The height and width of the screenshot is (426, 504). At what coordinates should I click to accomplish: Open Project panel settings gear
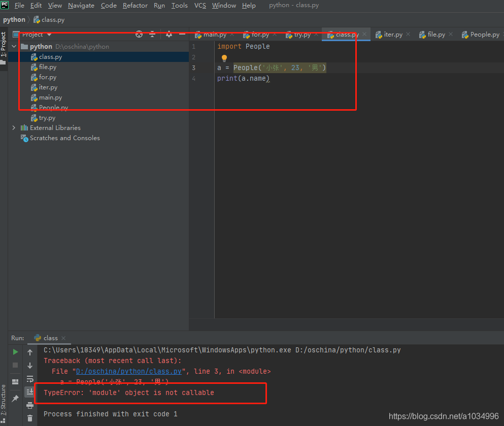click(x=169, y=35)
